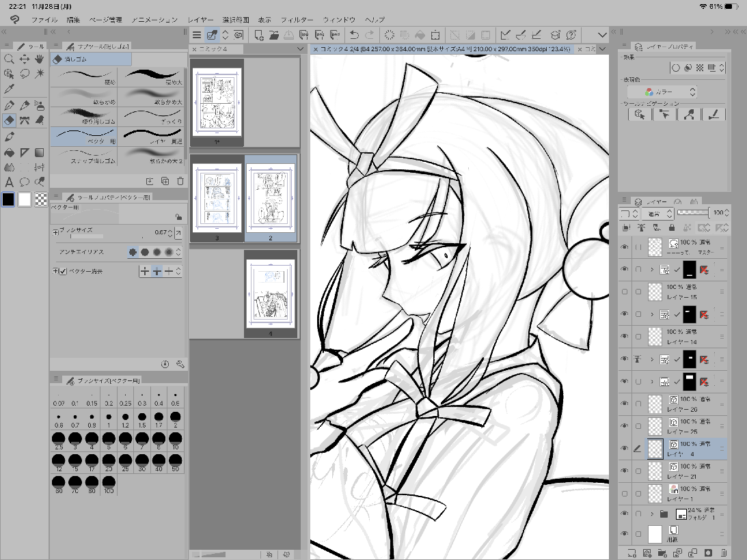Toggle the ベクター消去 checkbox

62,271
